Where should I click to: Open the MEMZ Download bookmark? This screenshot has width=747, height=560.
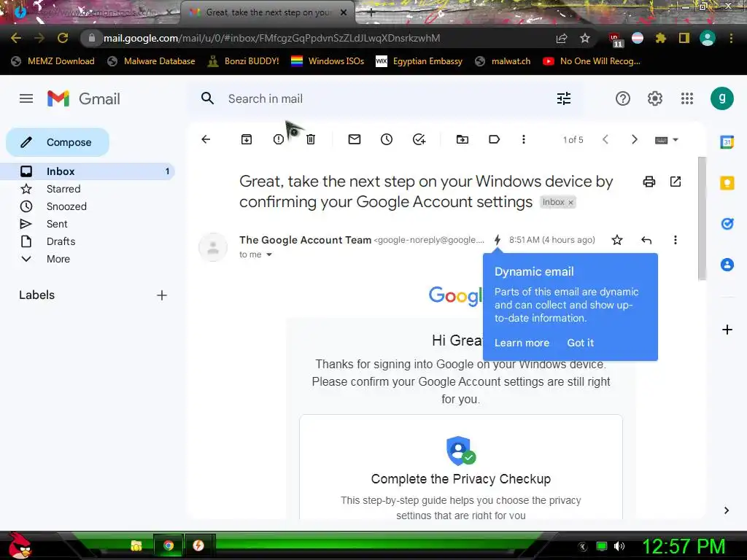53,61
